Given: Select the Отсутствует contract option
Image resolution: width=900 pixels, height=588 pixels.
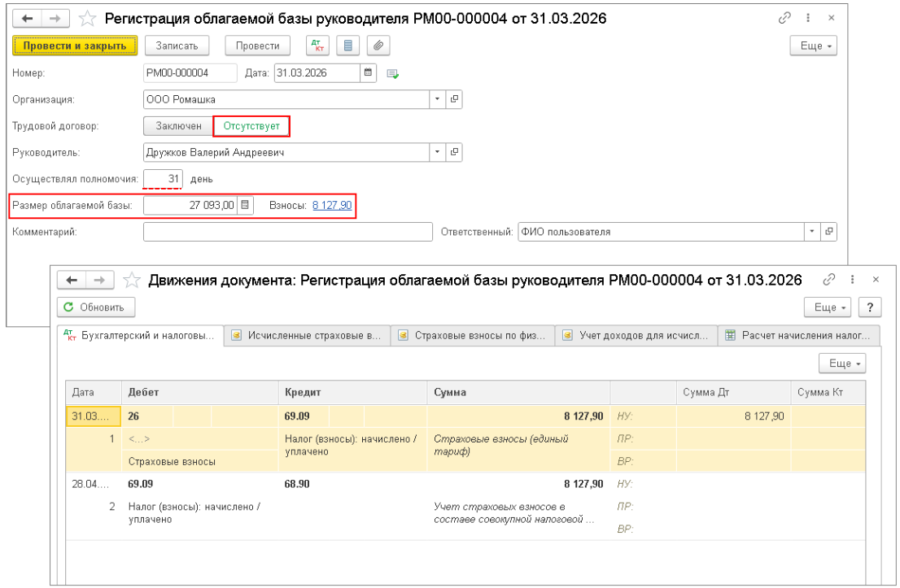Looking at the screenshot, I should pyautogui.click(x=251, y=126).
